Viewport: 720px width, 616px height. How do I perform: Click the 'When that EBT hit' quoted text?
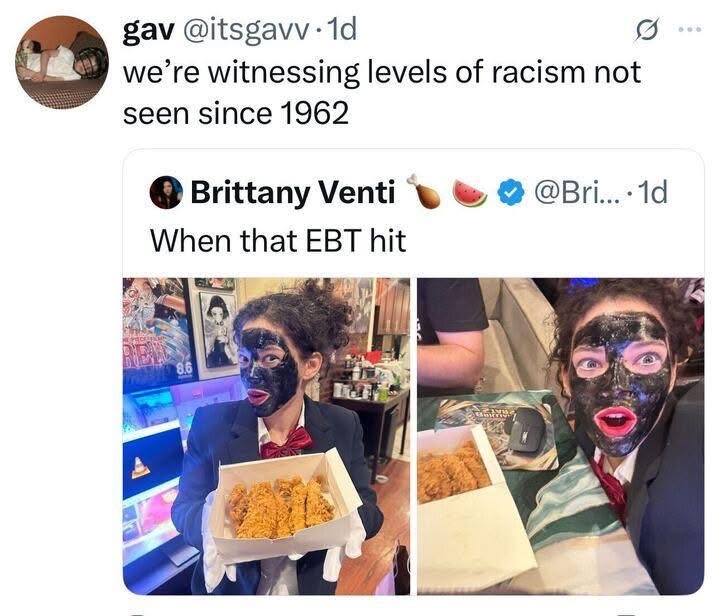point(278,240)
